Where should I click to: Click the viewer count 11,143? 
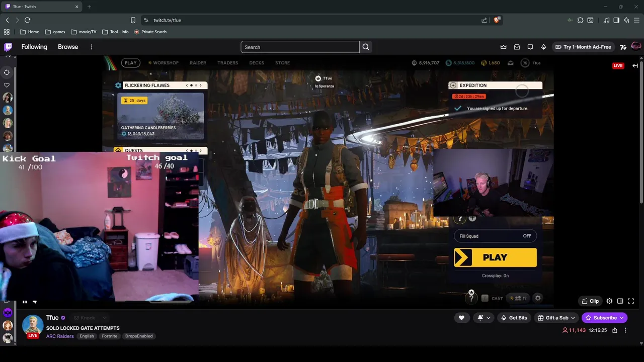tap(574, 330)
